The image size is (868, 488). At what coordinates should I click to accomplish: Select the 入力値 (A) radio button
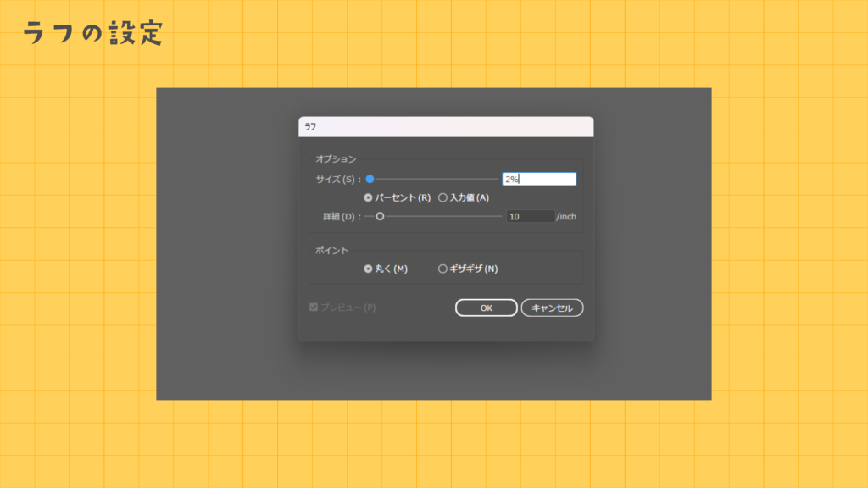click(442, 197)
